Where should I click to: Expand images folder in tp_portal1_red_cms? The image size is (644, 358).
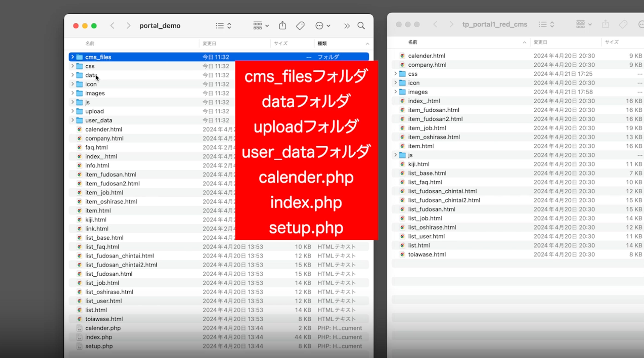point(395,92)
